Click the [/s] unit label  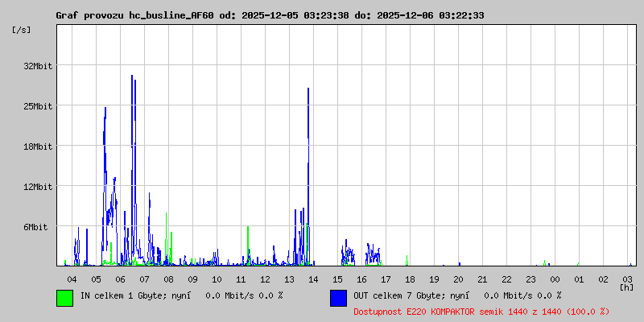pyautogui.click(x=22, y=30)
